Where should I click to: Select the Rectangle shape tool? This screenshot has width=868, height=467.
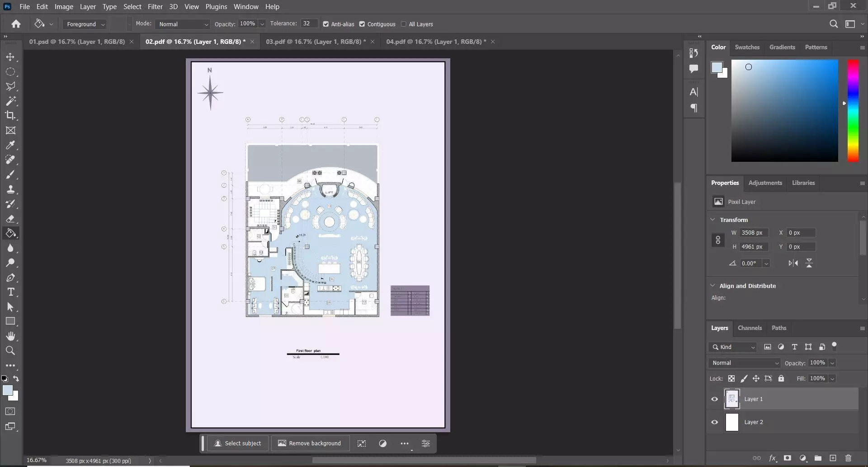[x=10, y=321]
